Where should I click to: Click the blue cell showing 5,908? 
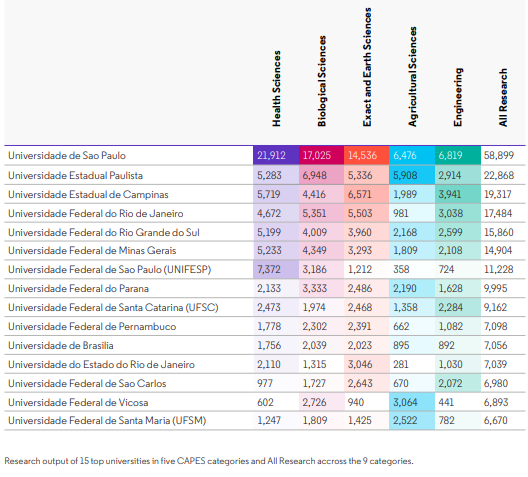click(x=412, y=175)
